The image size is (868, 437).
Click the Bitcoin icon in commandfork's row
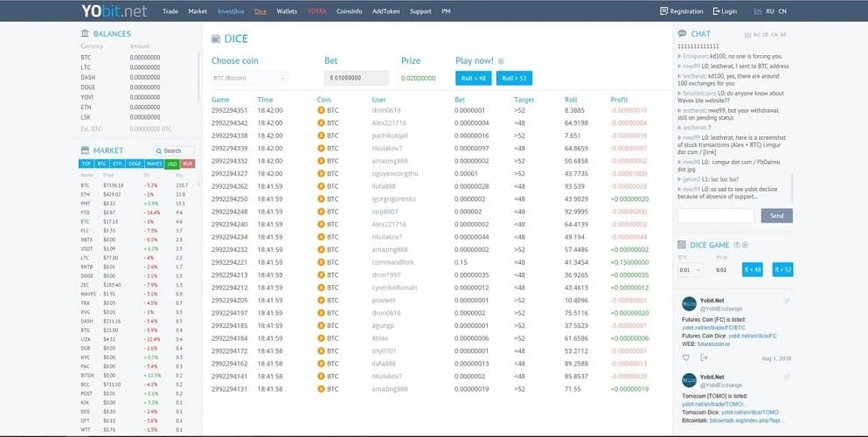click(321, 262)
